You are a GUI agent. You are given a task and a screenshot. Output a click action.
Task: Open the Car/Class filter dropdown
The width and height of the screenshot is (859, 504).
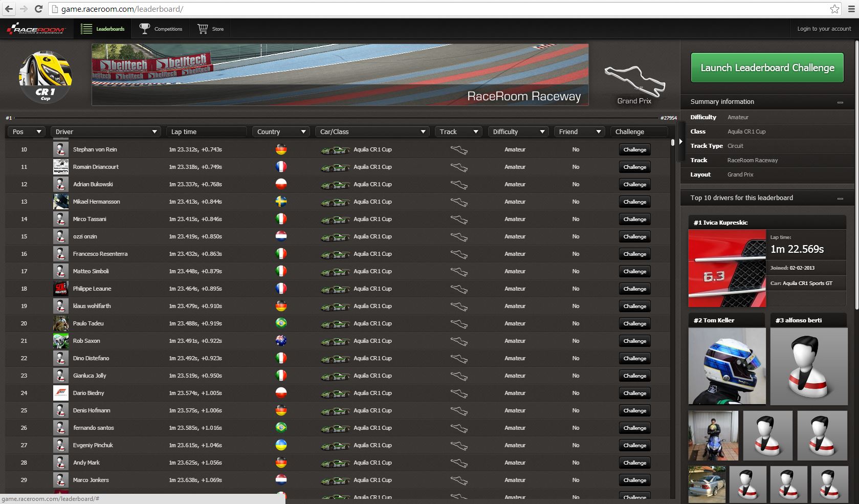tap(372, 132)
